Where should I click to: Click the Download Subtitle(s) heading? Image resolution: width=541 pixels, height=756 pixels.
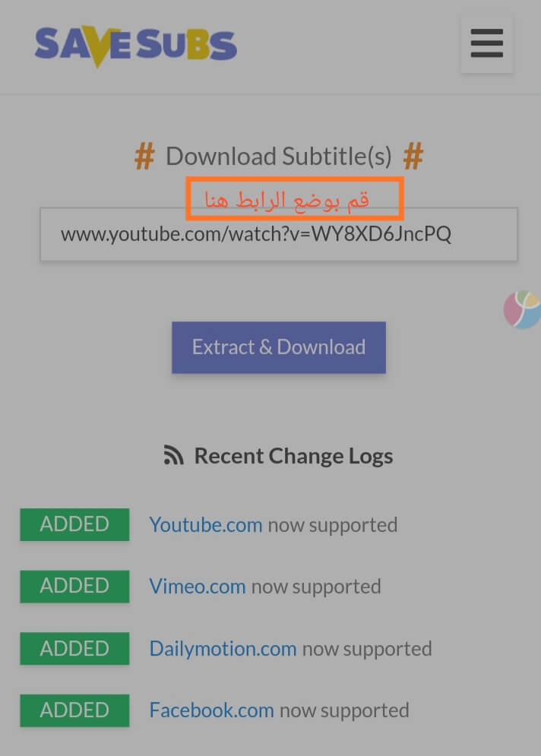point(279,157)
